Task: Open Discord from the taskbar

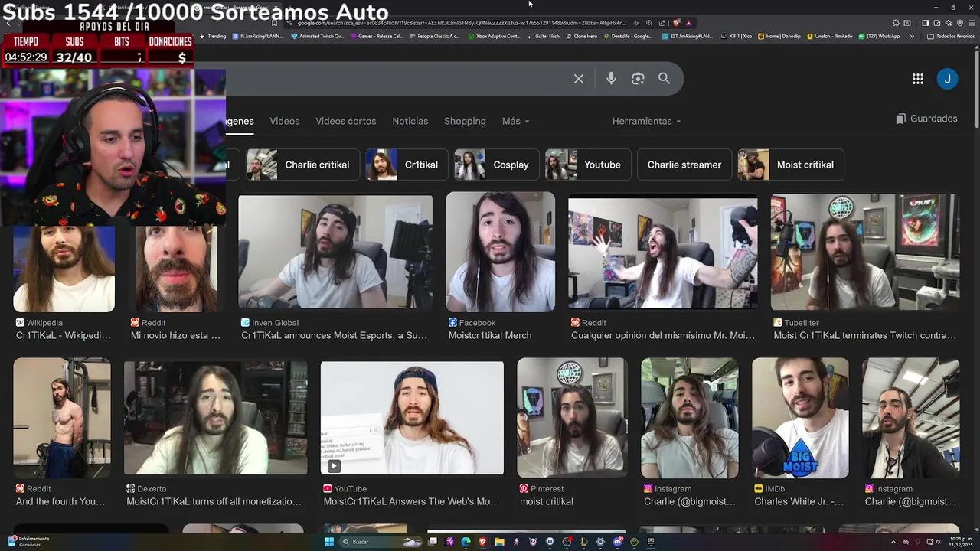Action: coord(617,542)
